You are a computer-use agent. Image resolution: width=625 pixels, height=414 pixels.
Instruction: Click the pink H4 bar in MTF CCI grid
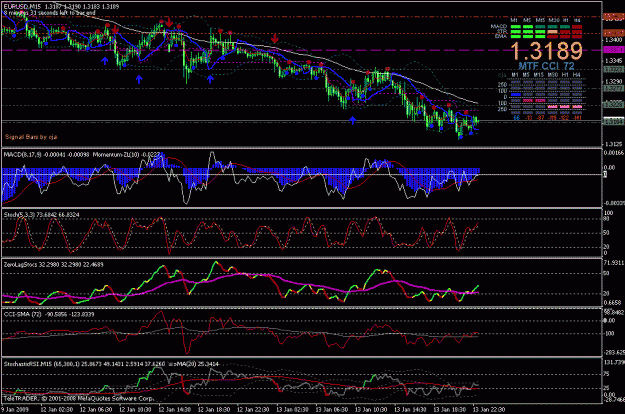577,106
